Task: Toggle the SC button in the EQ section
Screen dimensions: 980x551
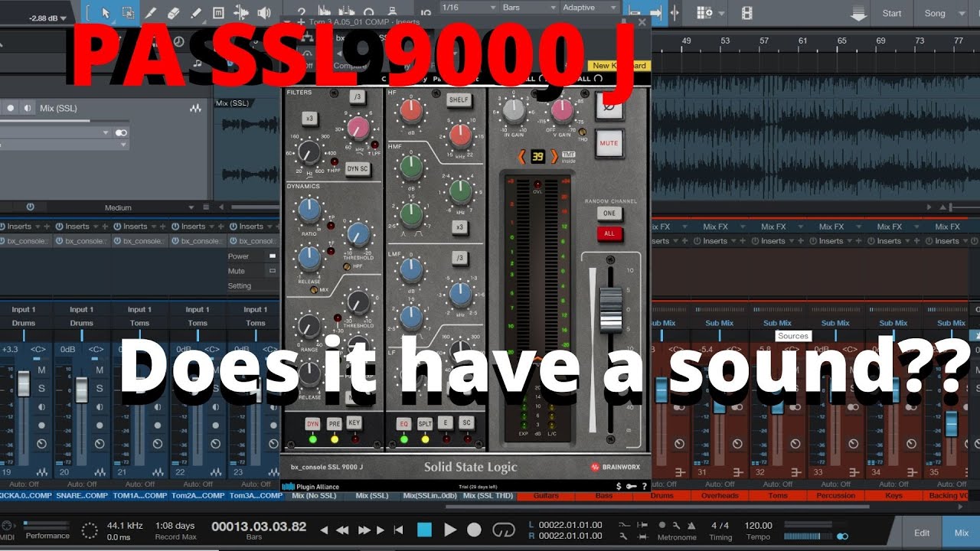Action: [x=466, y=422]
